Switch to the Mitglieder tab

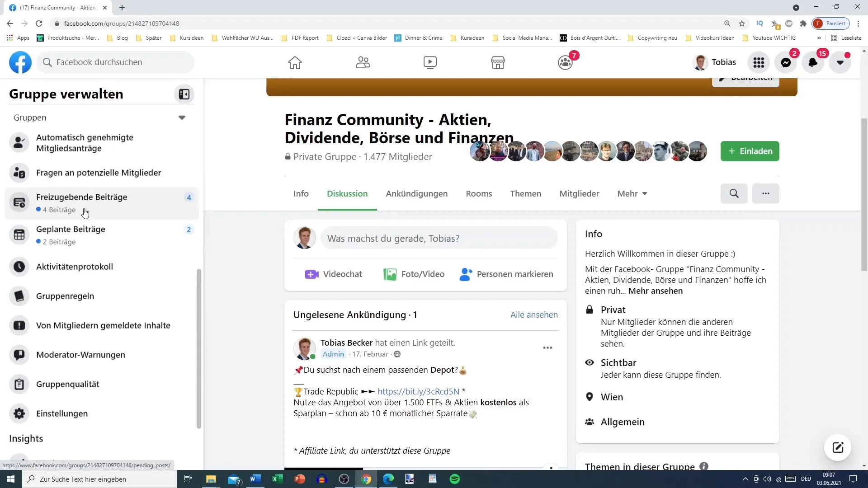579,193
